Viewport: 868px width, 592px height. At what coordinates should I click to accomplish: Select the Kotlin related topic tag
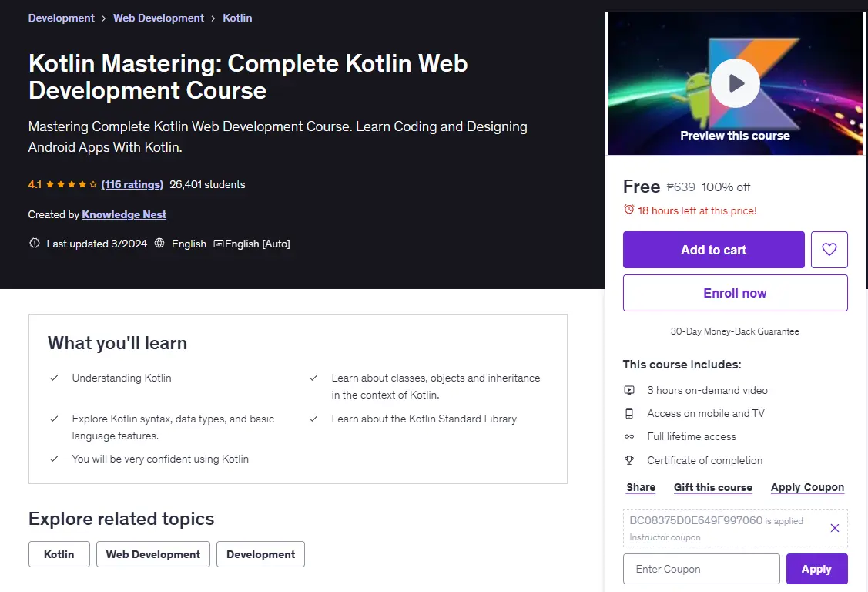pos(59,554)
